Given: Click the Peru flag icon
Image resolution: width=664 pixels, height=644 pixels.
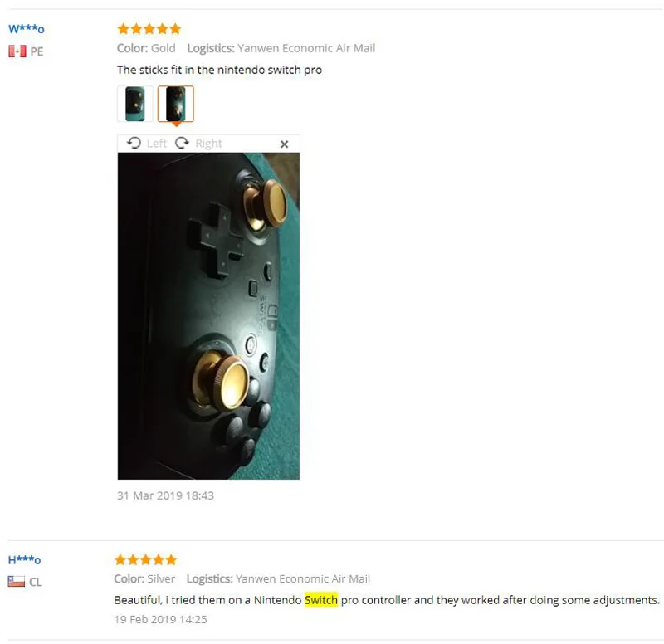Looking at the screenshot, I should [x=17, y=51].
